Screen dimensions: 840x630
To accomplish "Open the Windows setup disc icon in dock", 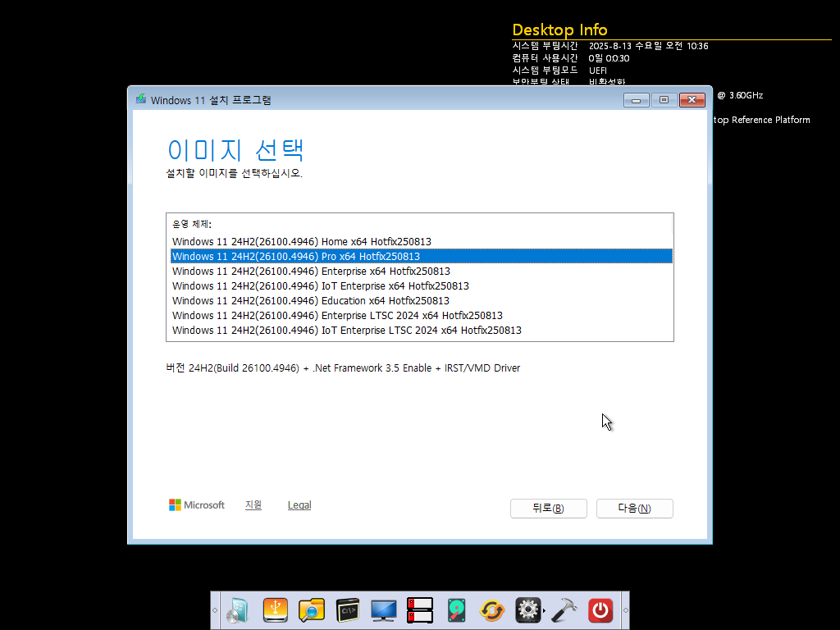I will (238, 610).
